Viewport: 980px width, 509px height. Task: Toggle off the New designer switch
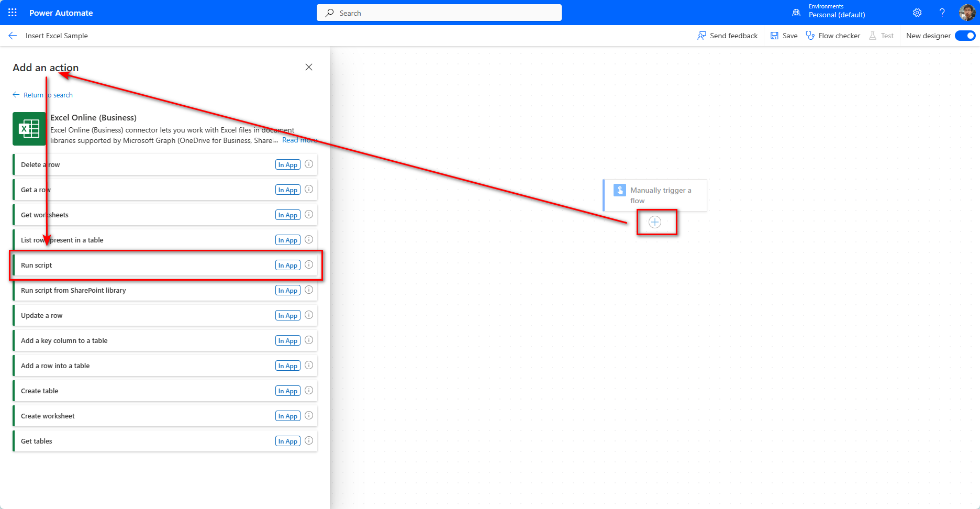click(x=965, y=36)
